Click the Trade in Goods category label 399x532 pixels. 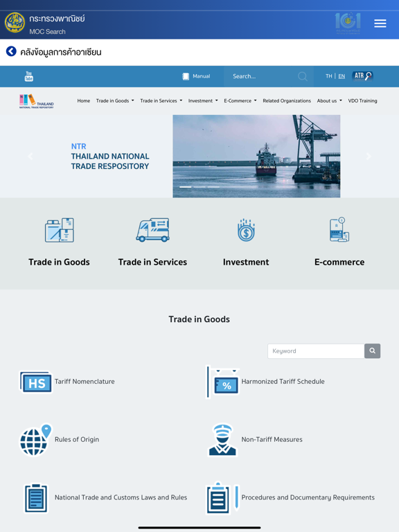(x=59, y=262)
